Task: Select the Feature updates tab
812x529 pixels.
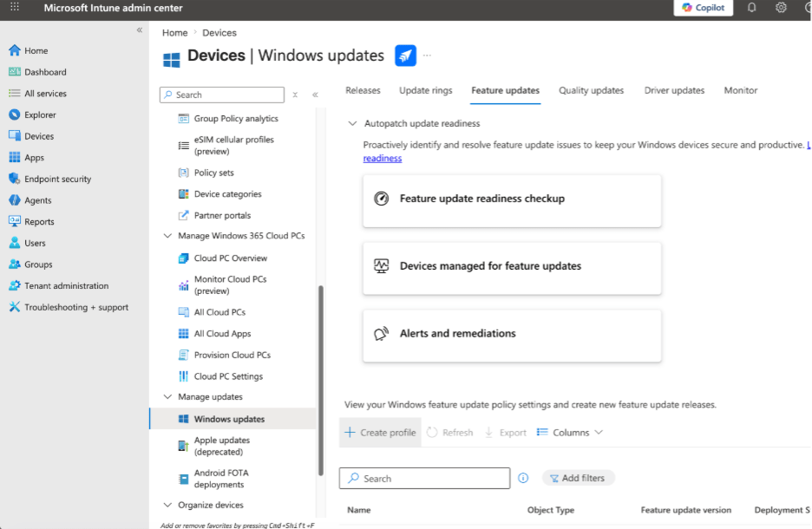Action: pos(505,90)
